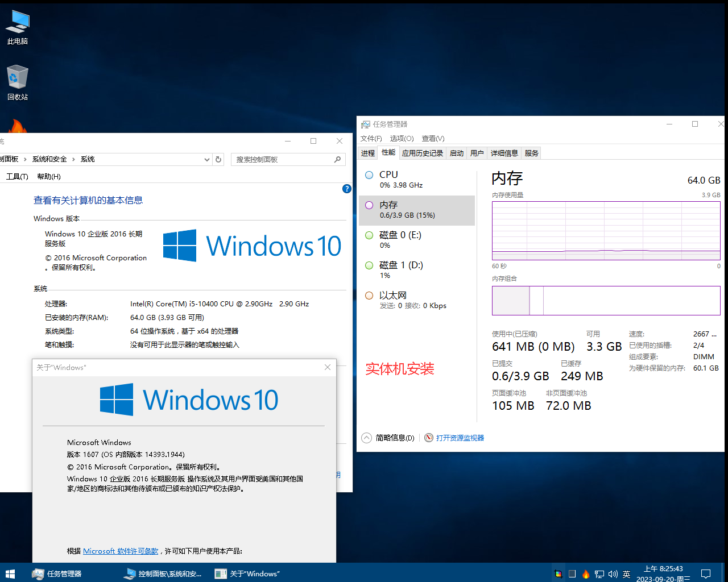
Task: Open 工具(T) menu in Control Panel
Action: 17,176
